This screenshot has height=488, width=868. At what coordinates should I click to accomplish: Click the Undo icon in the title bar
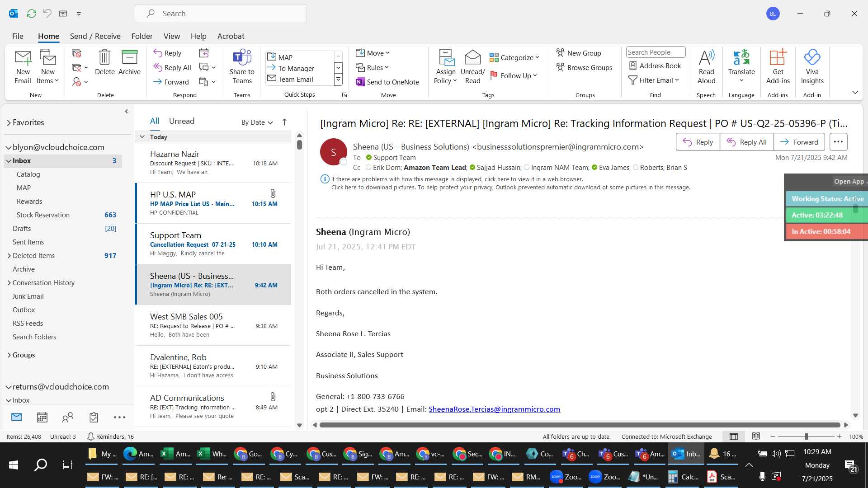(x=47, y=14)
